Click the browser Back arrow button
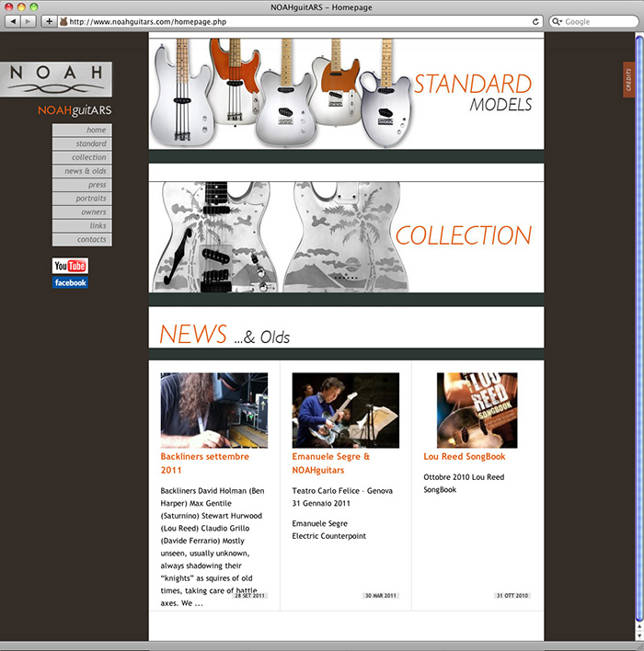The width and height of the screenshot is (644, 651). point(13,21)
